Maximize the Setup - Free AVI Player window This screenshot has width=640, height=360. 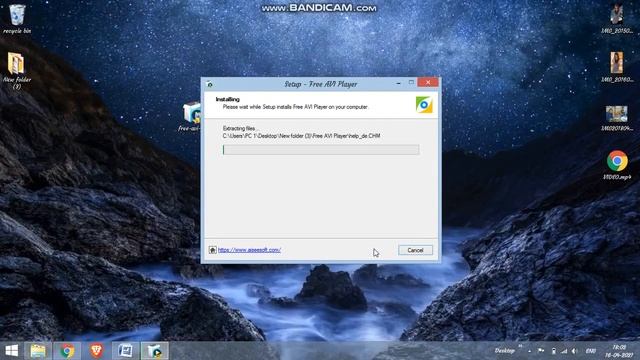411,83
